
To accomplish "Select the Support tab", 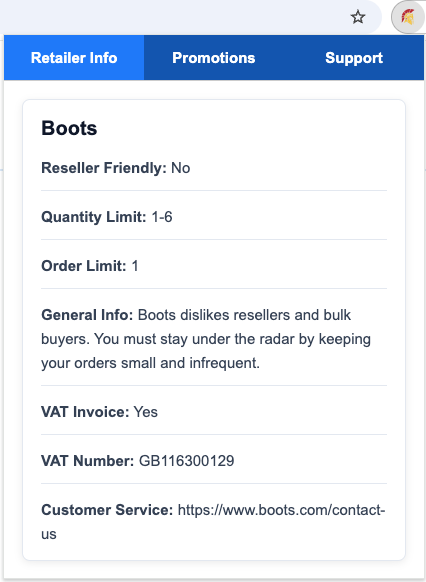I will pos(354,58).
